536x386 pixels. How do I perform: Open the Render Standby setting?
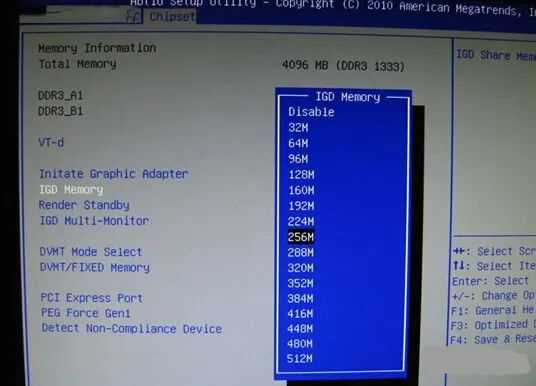(84, 205)
